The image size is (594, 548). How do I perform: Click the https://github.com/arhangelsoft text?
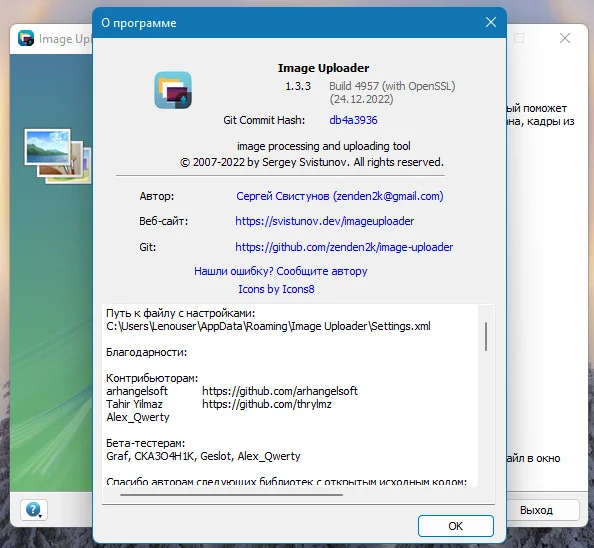280,391
